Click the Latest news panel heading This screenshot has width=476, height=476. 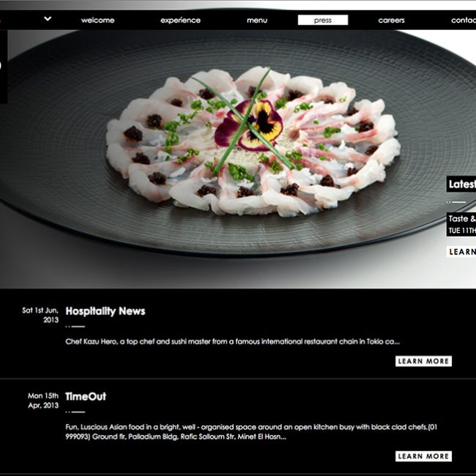(x=461, y=184)
